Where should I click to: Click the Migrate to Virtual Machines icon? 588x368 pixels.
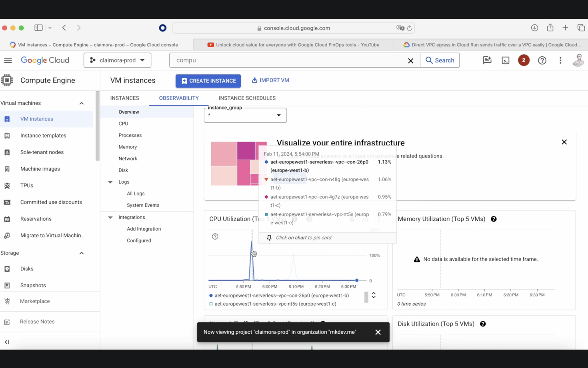coord(7,236)
